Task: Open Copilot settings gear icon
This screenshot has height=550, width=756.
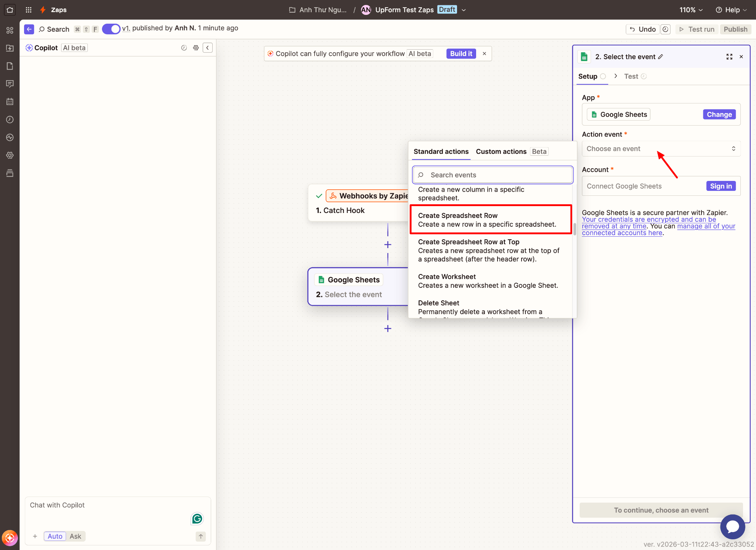Action: [196, 48]
